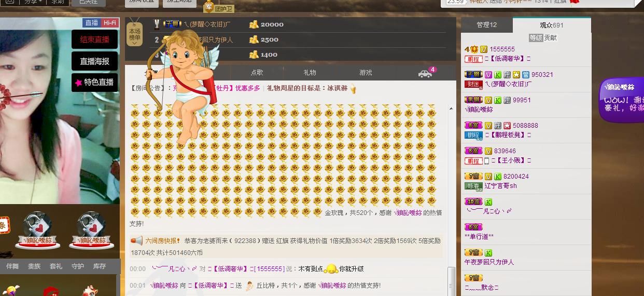Switch to the 直播 mode

[x=91, y=23]
